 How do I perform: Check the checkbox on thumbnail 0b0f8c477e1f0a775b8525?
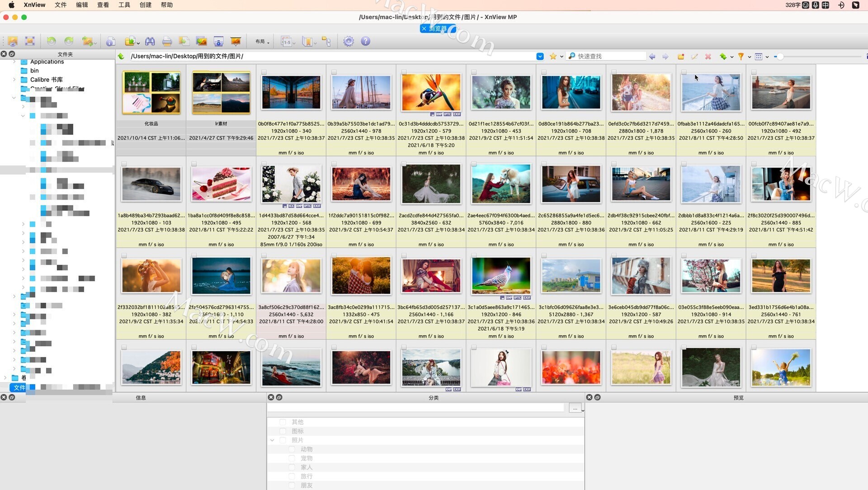pos(264,72)
